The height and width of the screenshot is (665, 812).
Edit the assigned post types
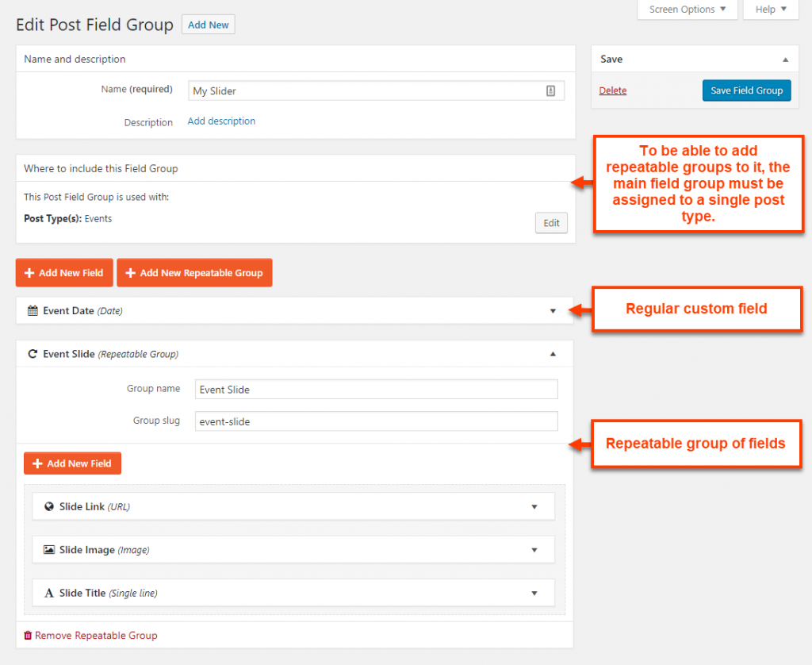coord(550,223)
